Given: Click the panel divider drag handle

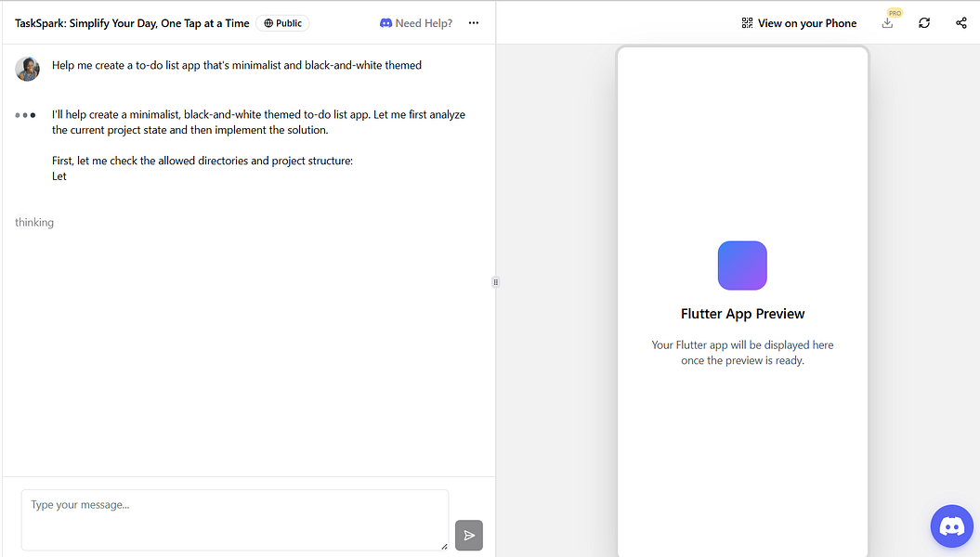Looking at the screenshot, I should click(x=496, y=282).
